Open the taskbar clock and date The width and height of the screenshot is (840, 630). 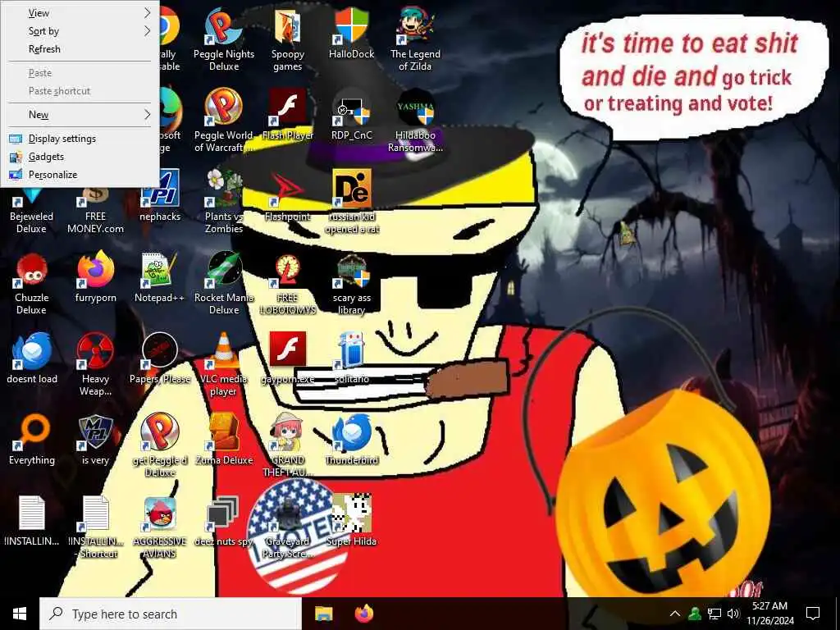pyautogui.click(x=769, y=614)
